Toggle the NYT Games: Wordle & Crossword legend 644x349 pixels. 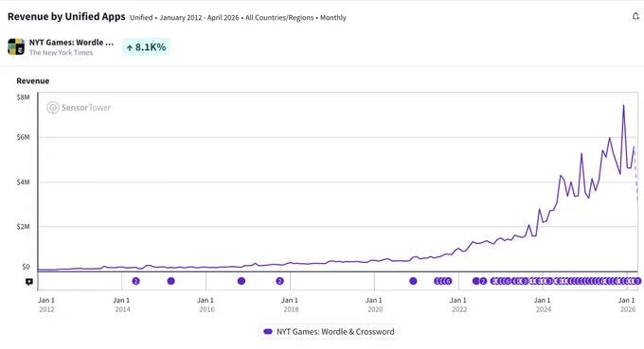pos(329,331)
